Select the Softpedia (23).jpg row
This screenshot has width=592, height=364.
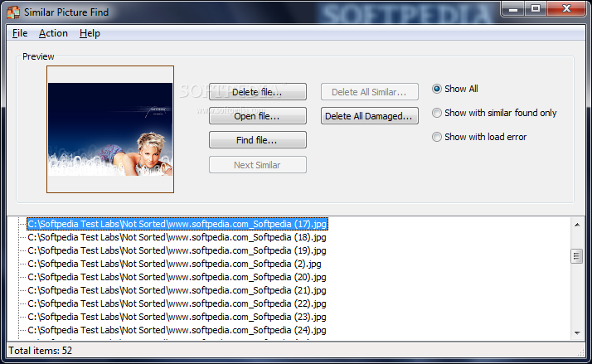point(177,317)
